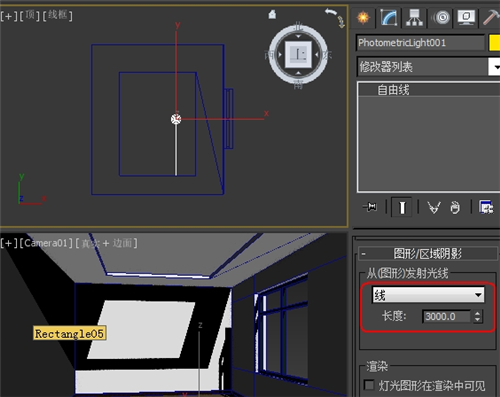Open the Motion panel tab
Viewport: 500px width, 397px height.
click(442, 17)
